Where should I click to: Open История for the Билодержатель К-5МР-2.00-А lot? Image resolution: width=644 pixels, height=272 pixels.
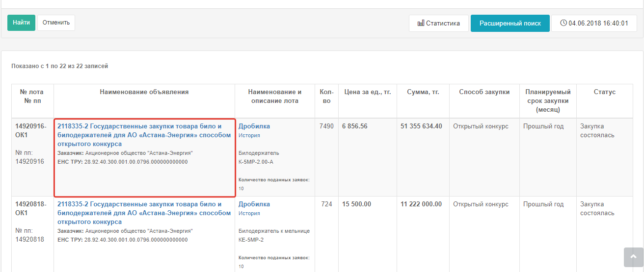(249, 135)
